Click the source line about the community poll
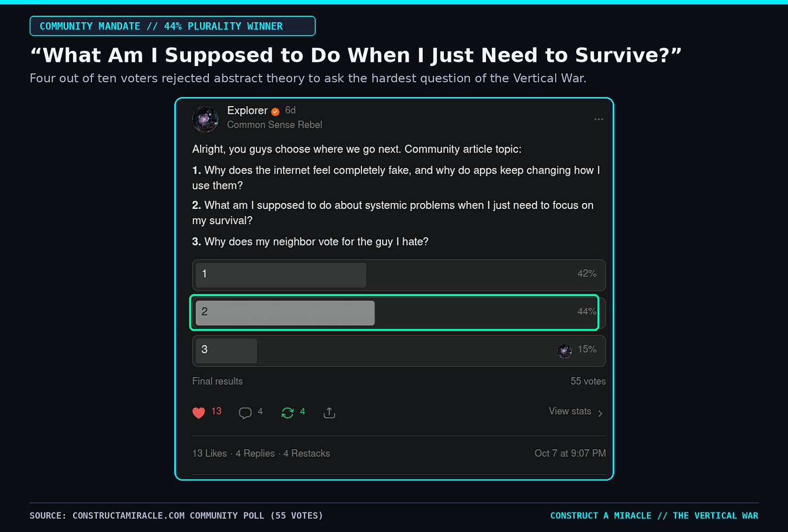Viewport: 788px width, 532px height. click(x=176, y=516)
